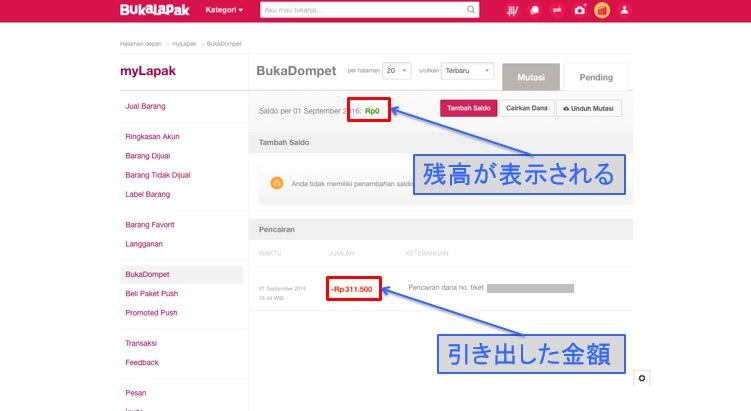Open Feedback in sidebar
751x411 pixels.
(x=142, y=362)
